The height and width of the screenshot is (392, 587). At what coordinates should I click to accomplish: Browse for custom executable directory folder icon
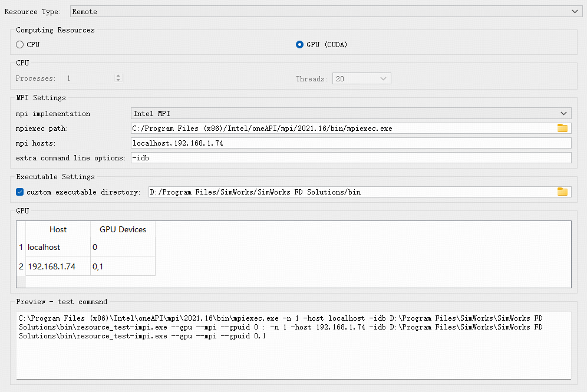[562, 192]
